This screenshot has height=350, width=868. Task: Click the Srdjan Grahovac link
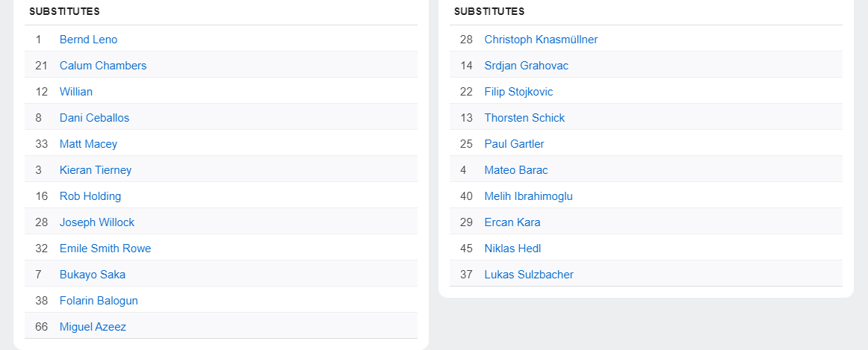click(526, 66)
